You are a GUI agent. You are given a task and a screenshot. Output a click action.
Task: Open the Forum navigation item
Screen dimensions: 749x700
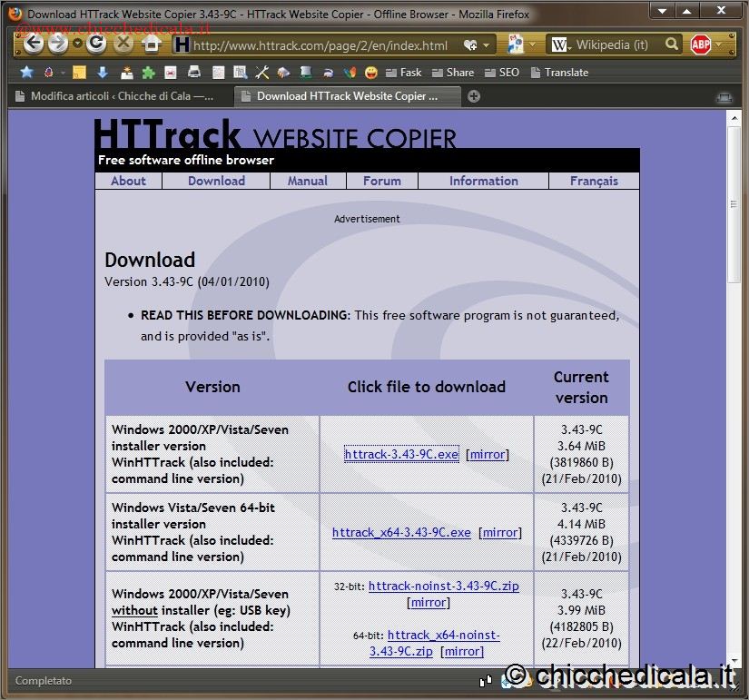click(x=381, y=181)
